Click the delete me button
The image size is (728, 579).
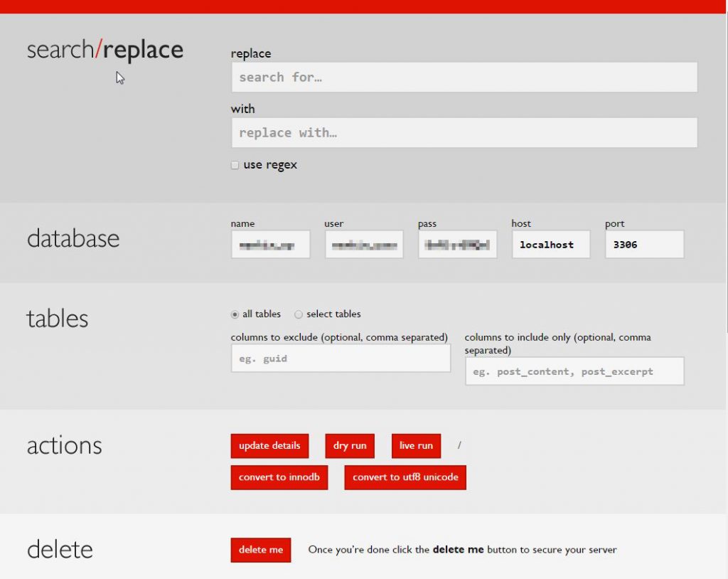tap(261, 550)
